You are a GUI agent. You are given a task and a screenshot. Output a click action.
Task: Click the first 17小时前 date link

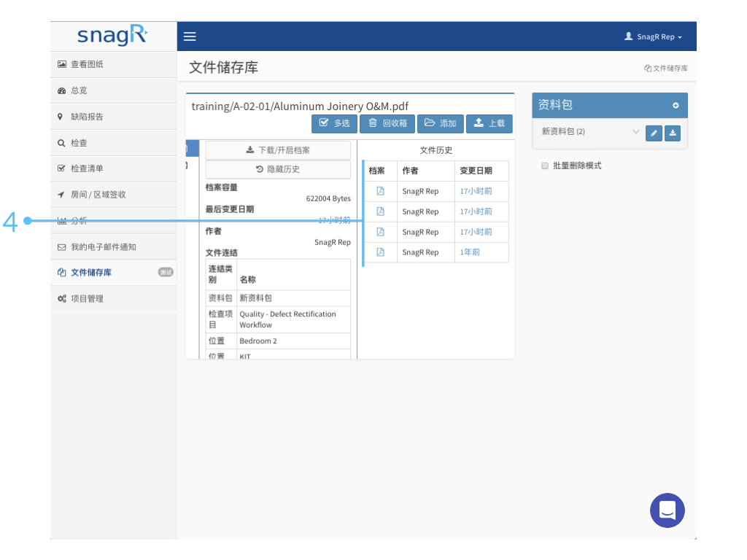click(476, 191)
